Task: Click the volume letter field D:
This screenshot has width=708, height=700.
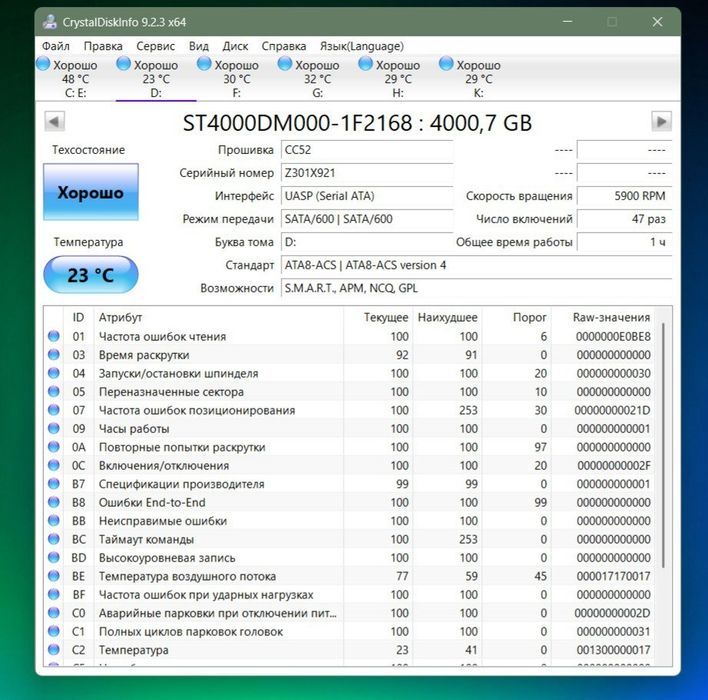Action: coord(367,242)
